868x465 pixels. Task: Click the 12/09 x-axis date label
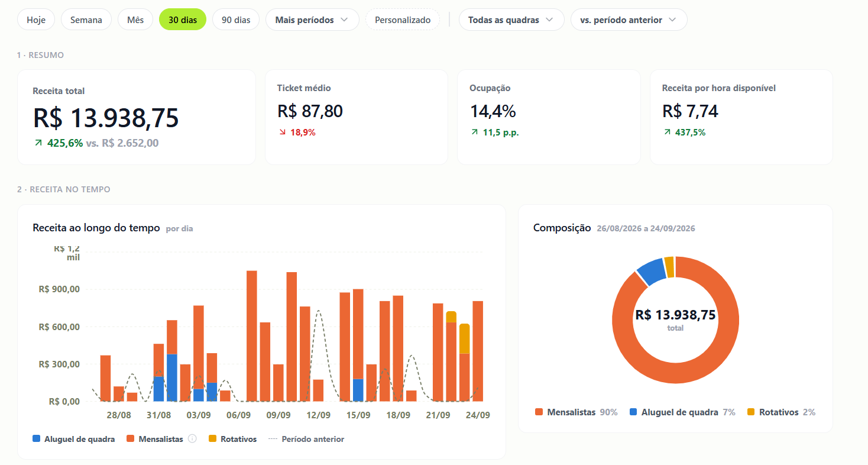click(318, 415)
